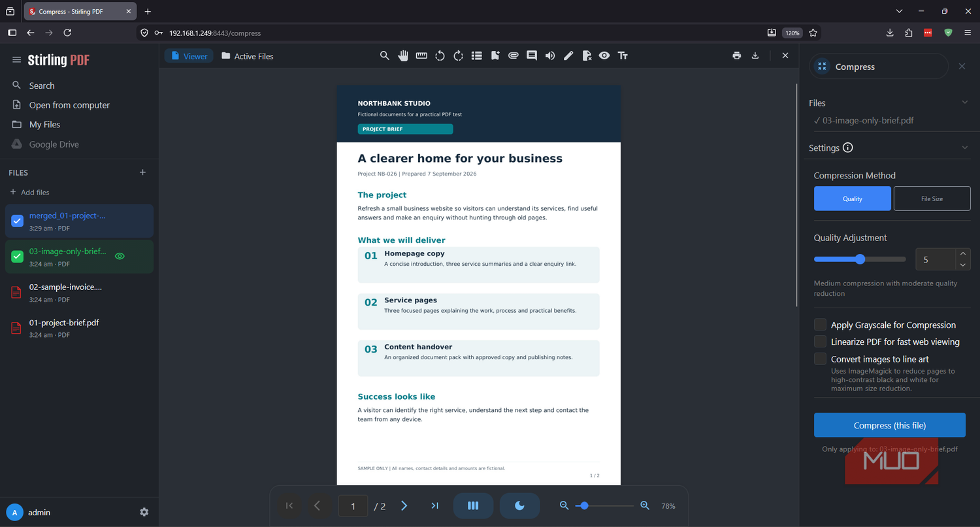Select the pencil annotate tool
This screenshot has height=527, width=980.
pos(568,56)
